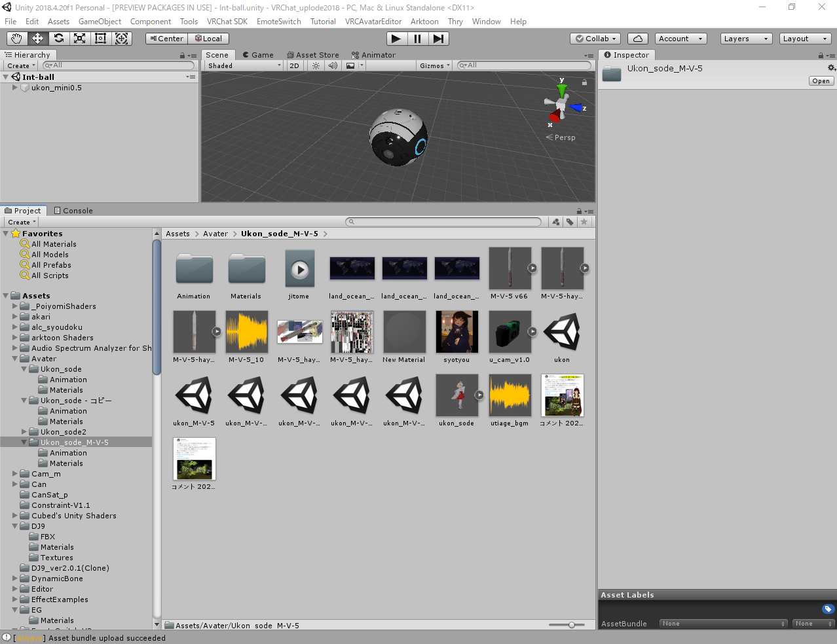Image resolution: width=837 pixels, height=644 pixels.
Task: Toggle scene lighting sun icon
Action: [x=316, y=65]
